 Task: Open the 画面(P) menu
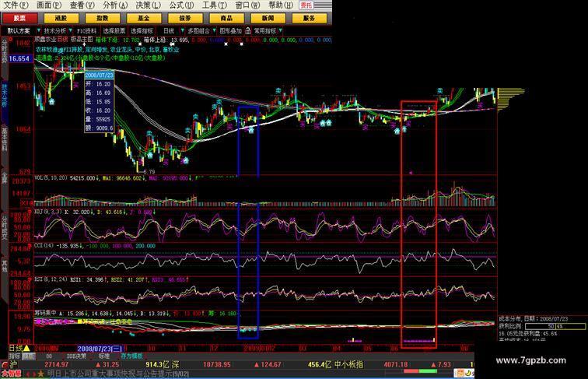coord(49,5)
